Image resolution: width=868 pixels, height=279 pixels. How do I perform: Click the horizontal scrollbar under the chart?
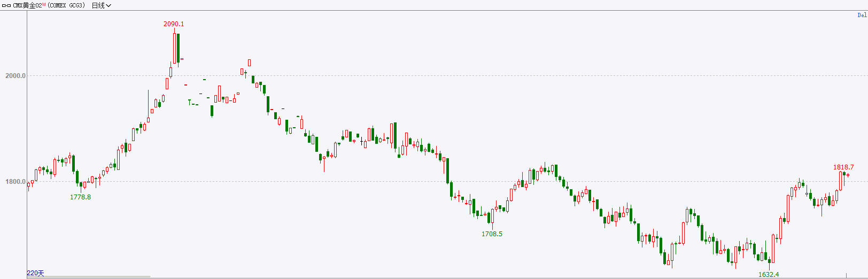[x=89, y=277]
